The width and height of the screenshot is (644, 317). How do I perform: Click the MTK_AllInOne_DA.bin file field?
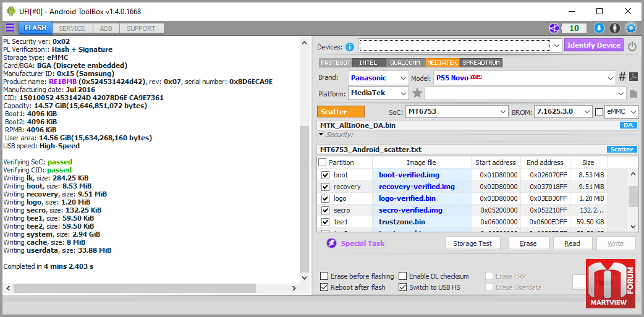coord(478,125)
